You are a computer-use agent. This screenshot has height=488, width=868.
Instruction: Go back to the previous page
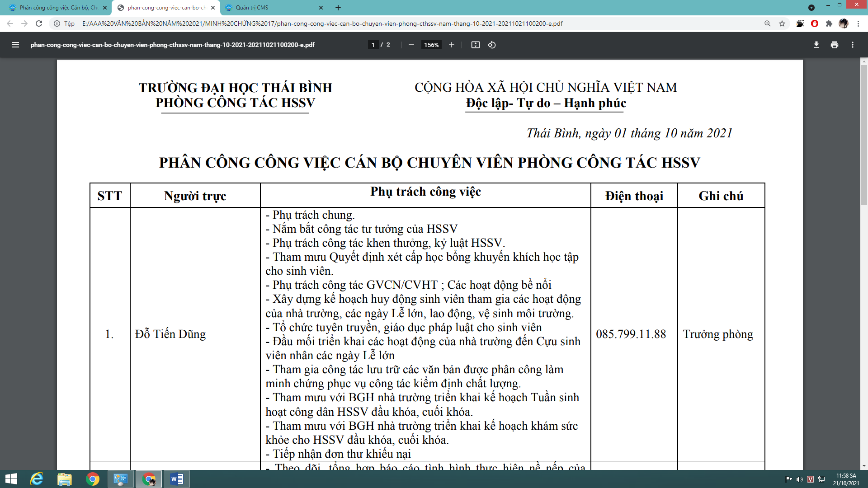pos(10,23)
